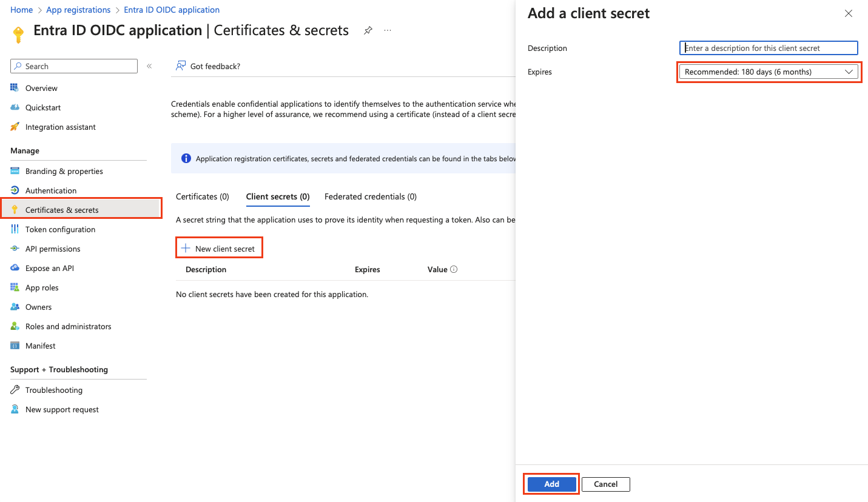Open the Integration assistant rocket item
The width and height of the screenshot is (868, 502).
click(60, 127)
